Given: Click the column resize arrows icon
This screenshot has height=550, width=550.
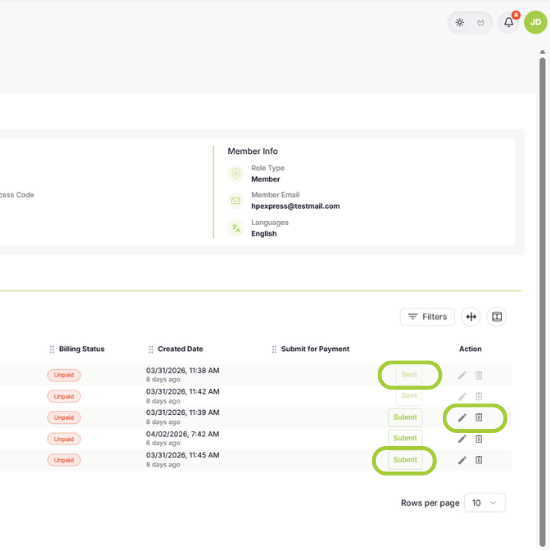Looking at the screenshot, I should pos(471,317).
